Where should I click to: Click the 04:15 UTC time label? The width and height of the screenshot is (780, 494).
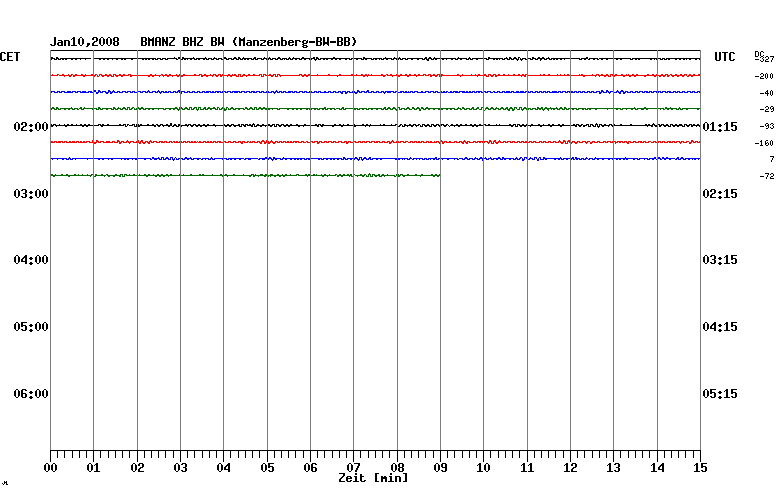tap(720, 327)
